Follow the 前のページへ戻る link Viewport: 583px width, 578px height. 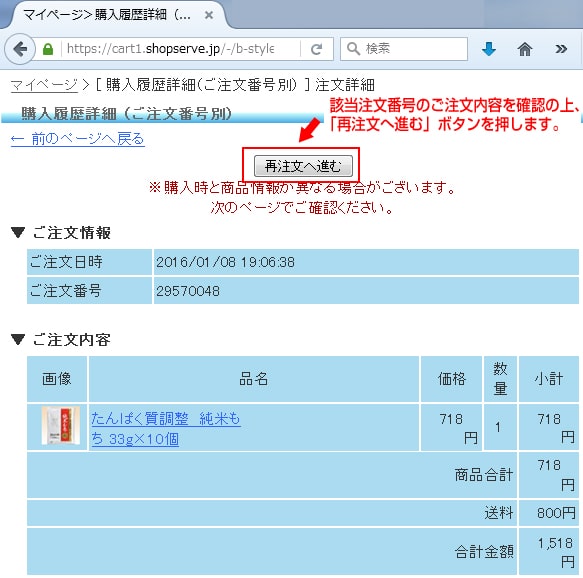click(x=77, y=139)
